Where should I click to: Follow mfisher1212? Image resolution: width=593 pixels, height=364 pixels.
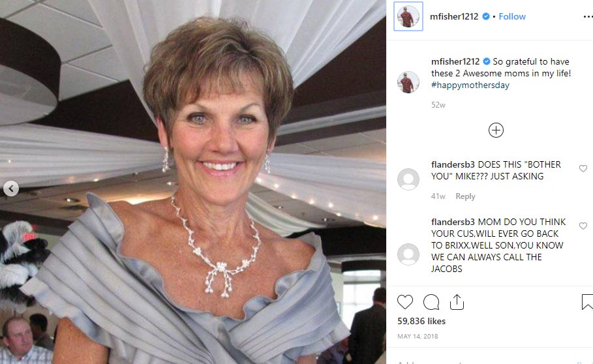512,17
